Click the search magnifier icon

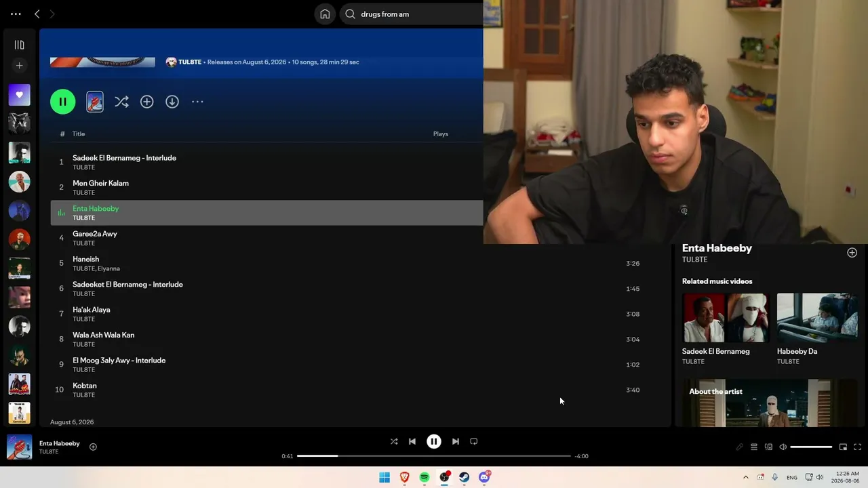click(351, 14)
